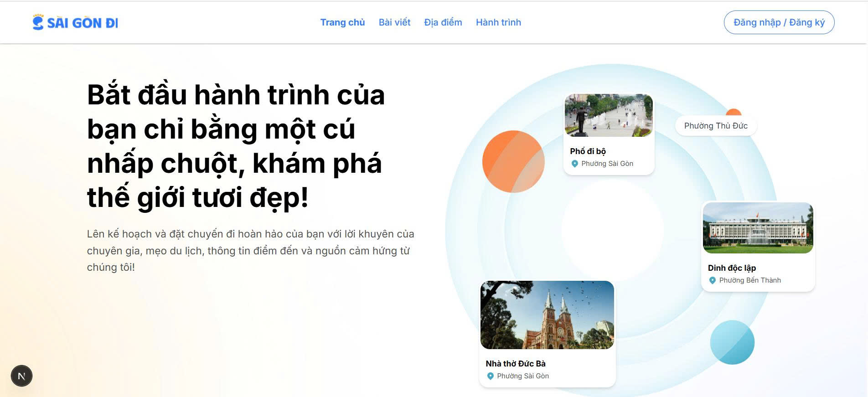Click the location pin on Dinh độc lập card
The height and width of the screenshot is (397, 868).
[713, 280]
